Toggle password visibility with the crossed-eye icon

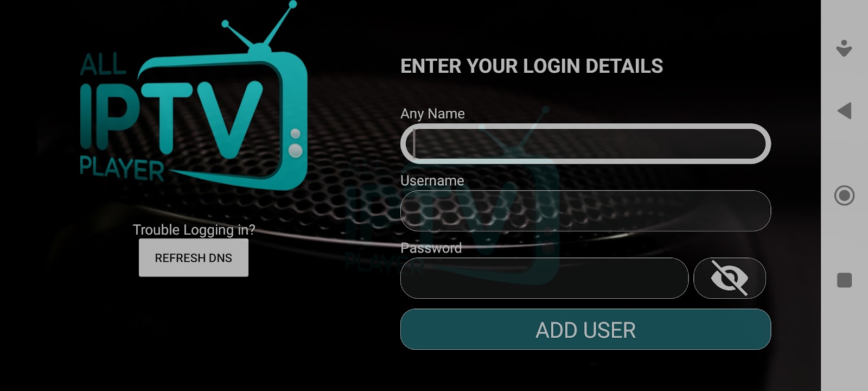click(x=730, y=278)
